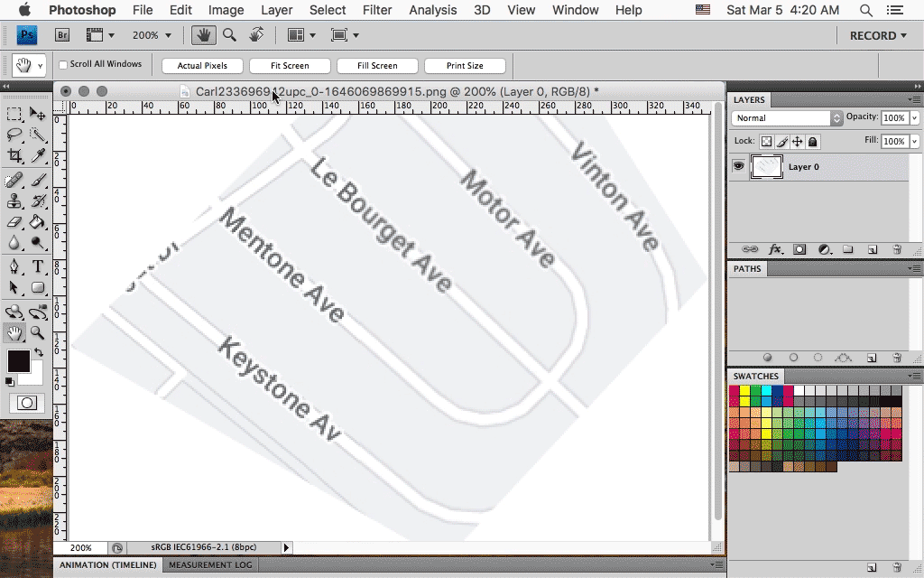This screenshot has height=578, width=924.
Task: Click the Link Layers icon
Action: tap(750, 249)
